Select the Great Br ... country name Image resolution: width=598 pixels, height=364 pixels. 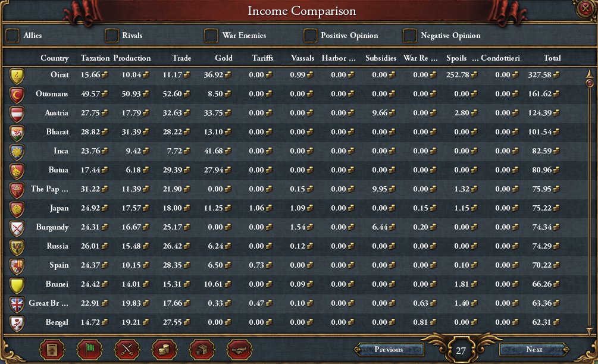click(x=49, y=303)
